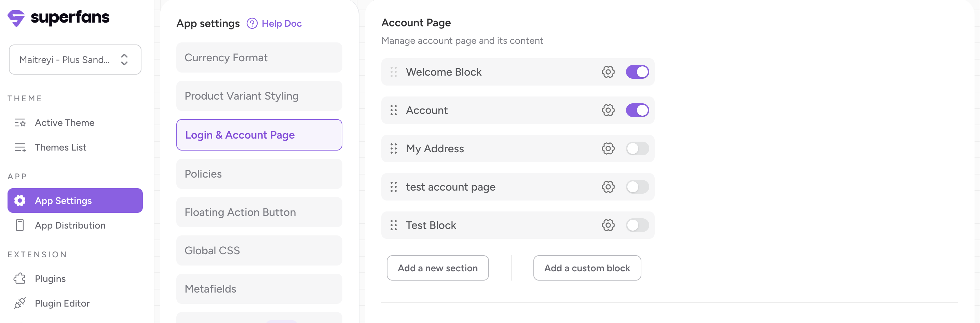This screenshot has height=323, width=980.
Task: Turn off the Account block toggle
Action: point(637,110)
